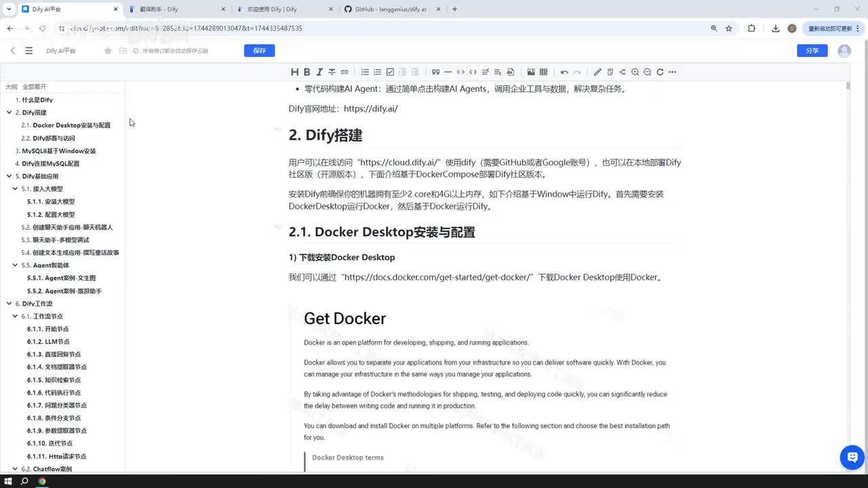Insert an image from toolbar
The width and height of the screenshot is (868, 488).
(531, 72)
